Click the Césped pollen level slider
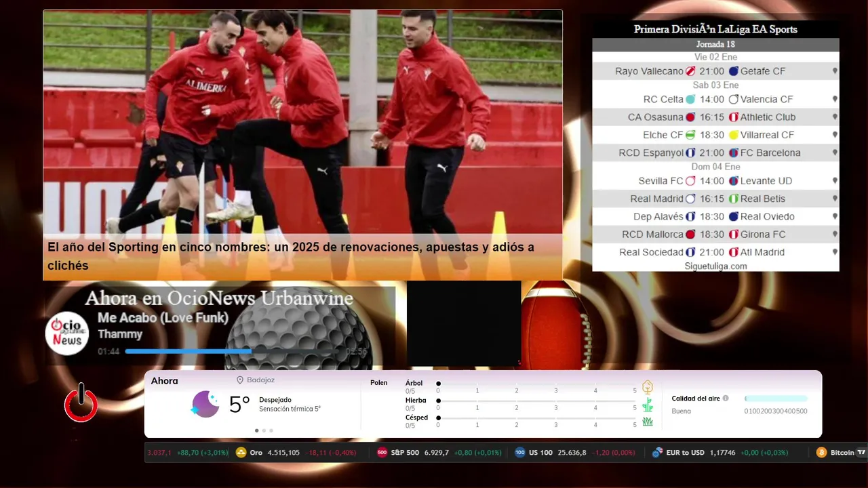Image resolution: width=868 pixels, height=488 pixels. (x=536, y=418)
